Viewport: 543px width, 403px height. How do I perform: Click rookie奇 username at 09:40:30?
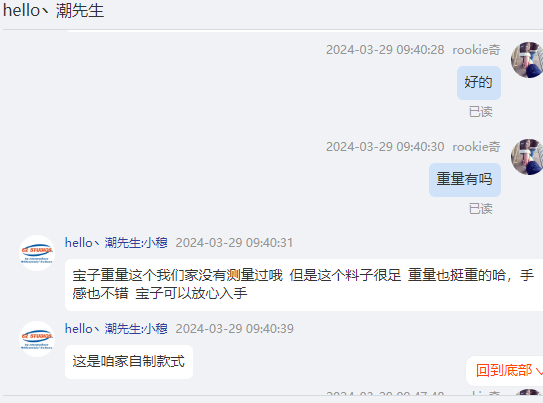click(x=476, y=147)
